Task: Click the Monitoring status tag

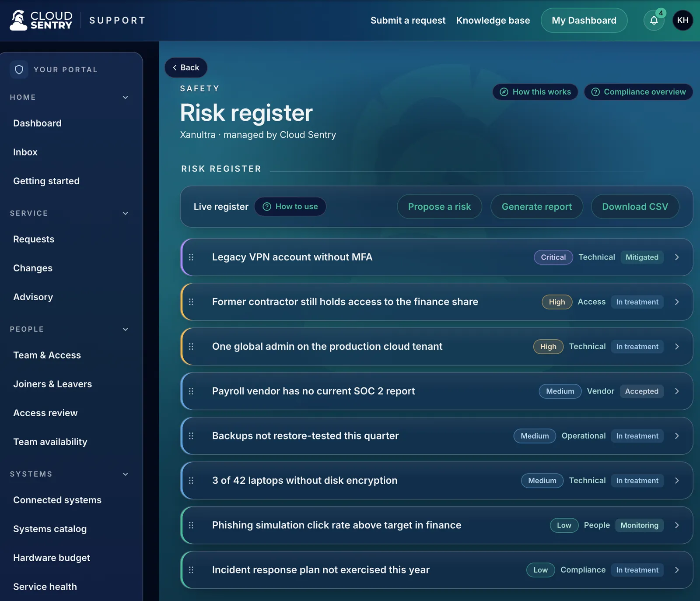Action: point(639,525)
